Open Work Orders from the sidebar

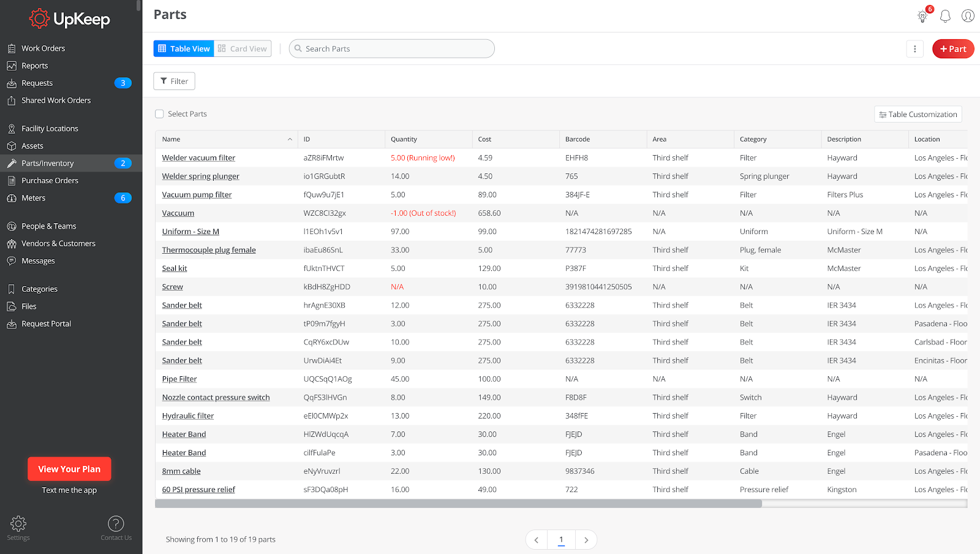(43, 48)
